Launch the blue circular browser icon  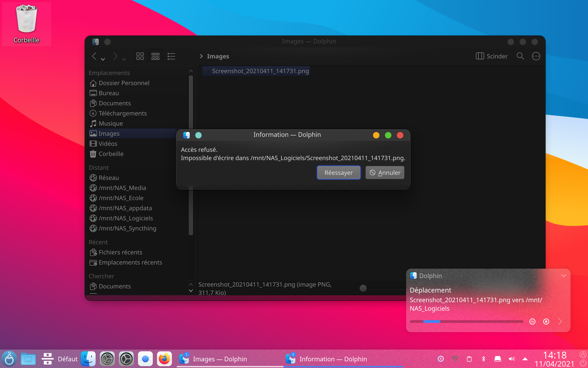145,359
